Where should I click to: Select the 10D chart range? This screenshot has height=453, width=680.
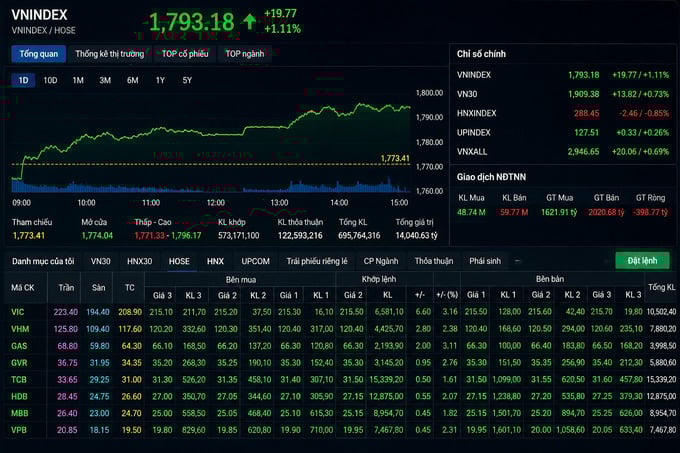[x=50, y=80]
